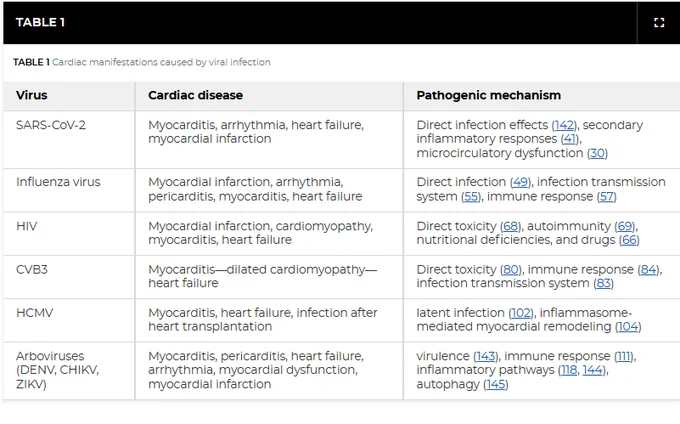680x424 pixels.
Task: Open citation 68 for HIV direct toxicity
Action: point(510,226)
